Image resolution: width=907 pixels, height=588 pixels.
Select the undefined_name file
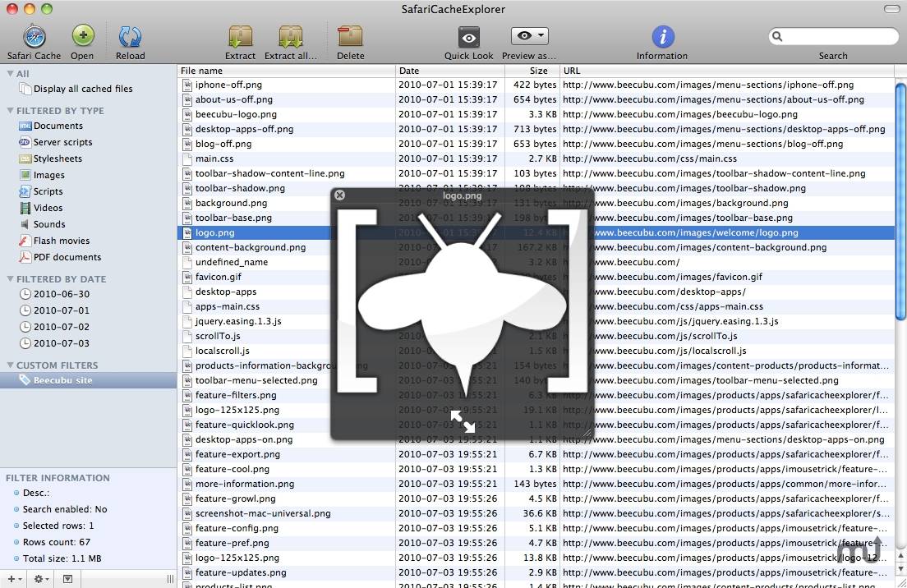[232, 262]
